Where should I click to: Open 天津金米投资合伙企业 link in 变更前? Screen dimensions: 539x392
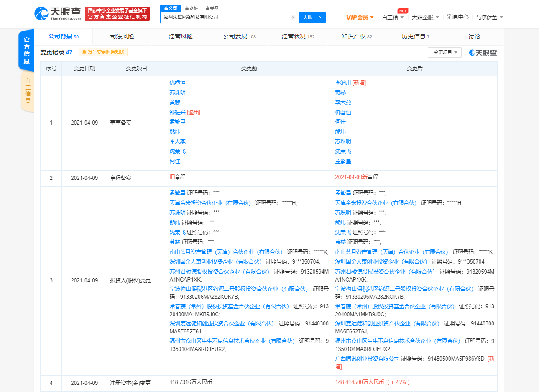coord(210,203)
